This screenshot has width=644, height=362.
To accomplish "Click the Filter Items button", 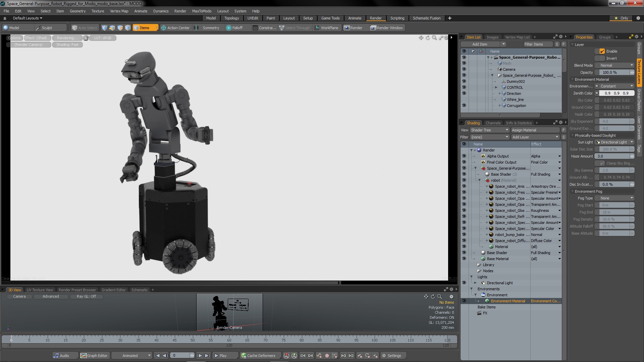I will pyautogui.click(x=538, y=44).
